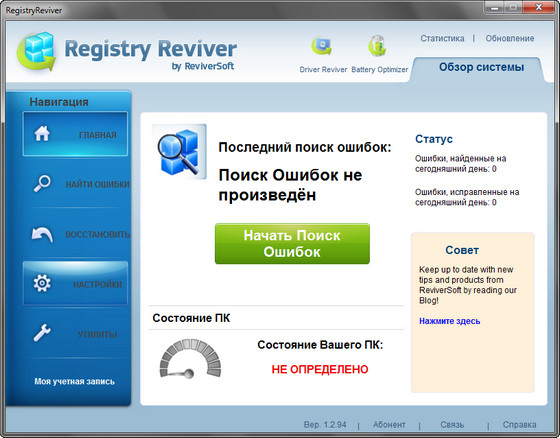Open the НАСТРОЙКИ section
560x438 pixels.
click(x=75, y=283)
